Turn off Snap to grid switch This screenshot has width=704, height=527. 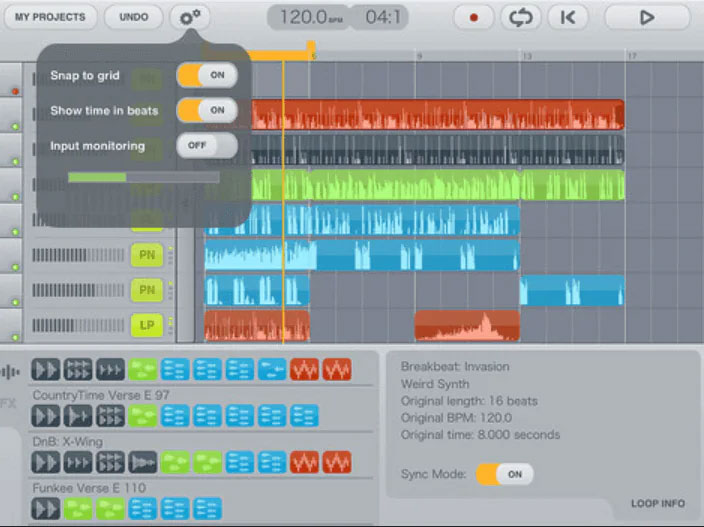[x=207, y=75]
